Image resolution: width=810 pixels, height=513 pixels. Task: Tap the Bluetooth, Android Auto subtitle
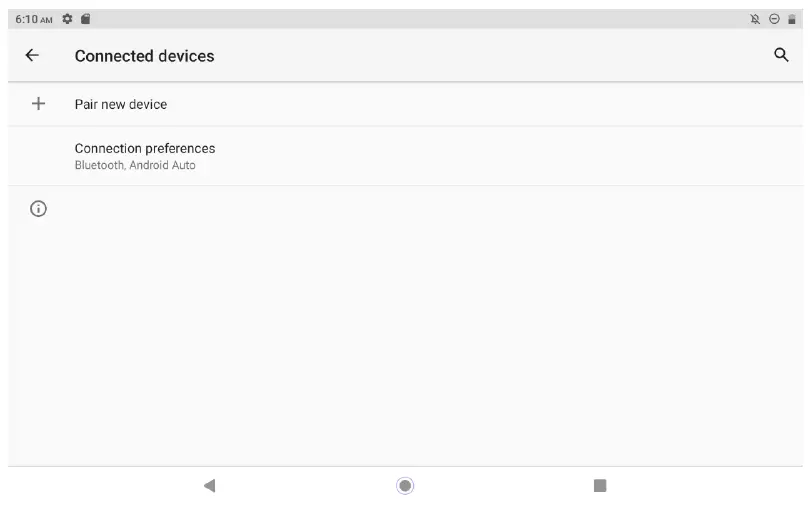point(135,165)
